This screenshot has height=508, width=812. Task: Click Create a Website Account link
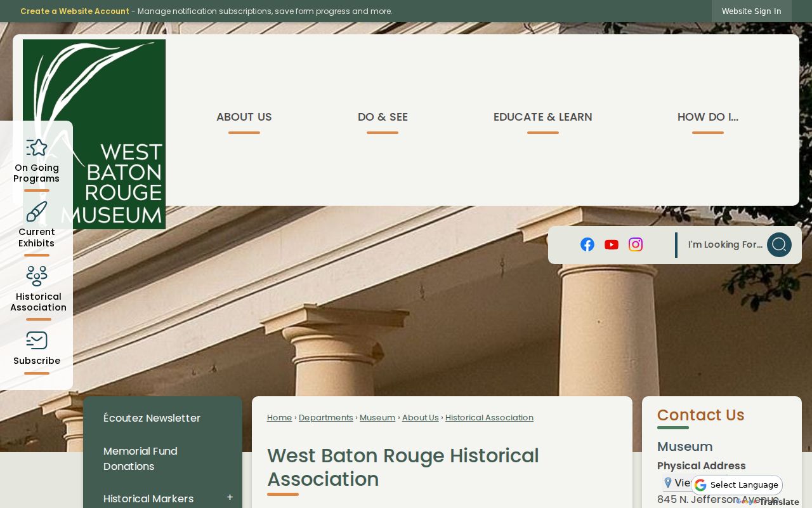[x=75, y=11]
